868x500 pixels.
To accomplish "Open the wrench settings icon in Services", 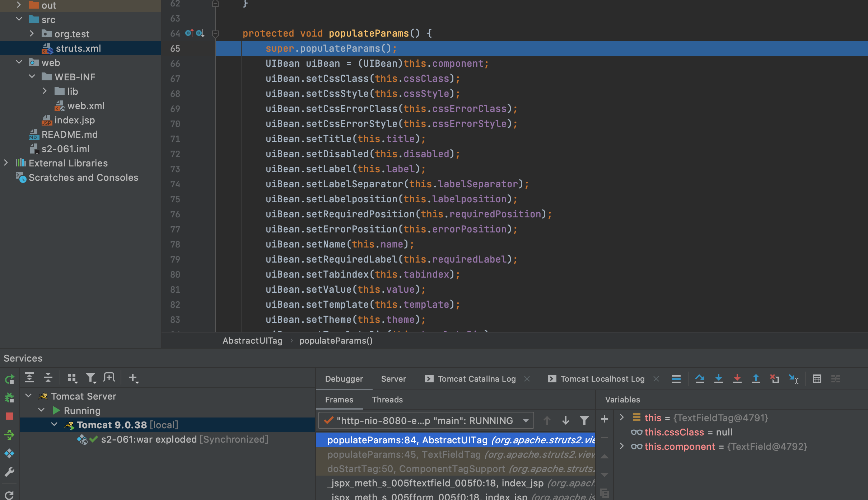I will [10, 472].
